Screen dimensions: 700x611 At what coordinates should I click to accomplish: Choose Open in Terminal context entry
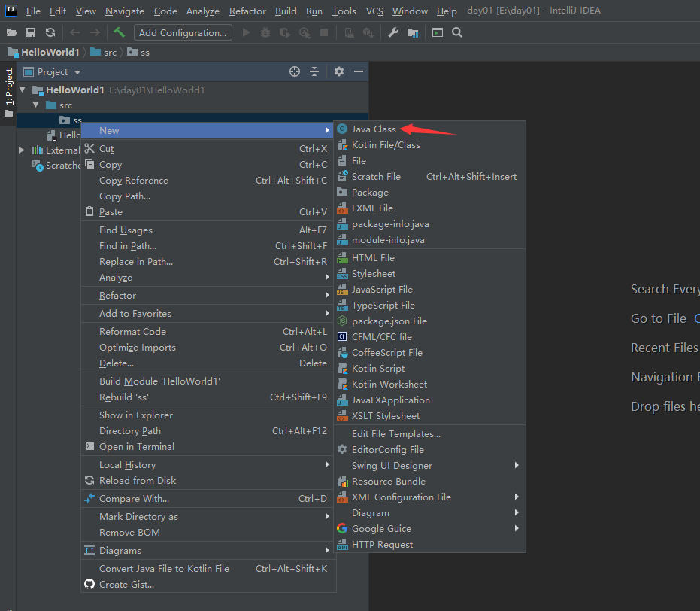pos(208,447)
